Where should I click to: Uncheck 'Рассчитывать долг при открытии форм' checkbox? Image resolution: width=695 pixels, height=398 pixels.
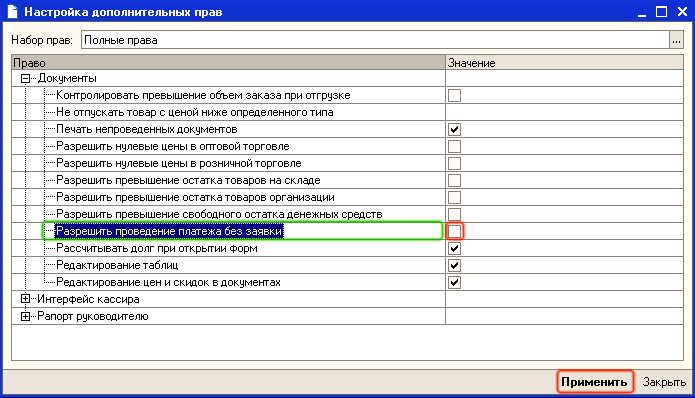[x=454, y=248]
